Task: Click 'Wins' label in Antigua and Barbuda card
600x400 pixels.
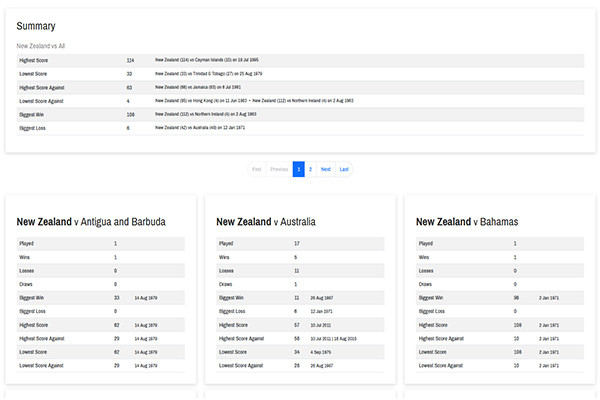Action: click(x=24, y=257)
